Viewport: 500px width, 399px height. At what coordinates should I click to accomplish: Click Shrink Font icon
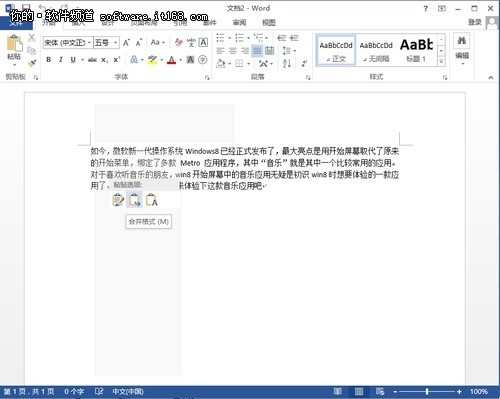[x=139, y=43]
